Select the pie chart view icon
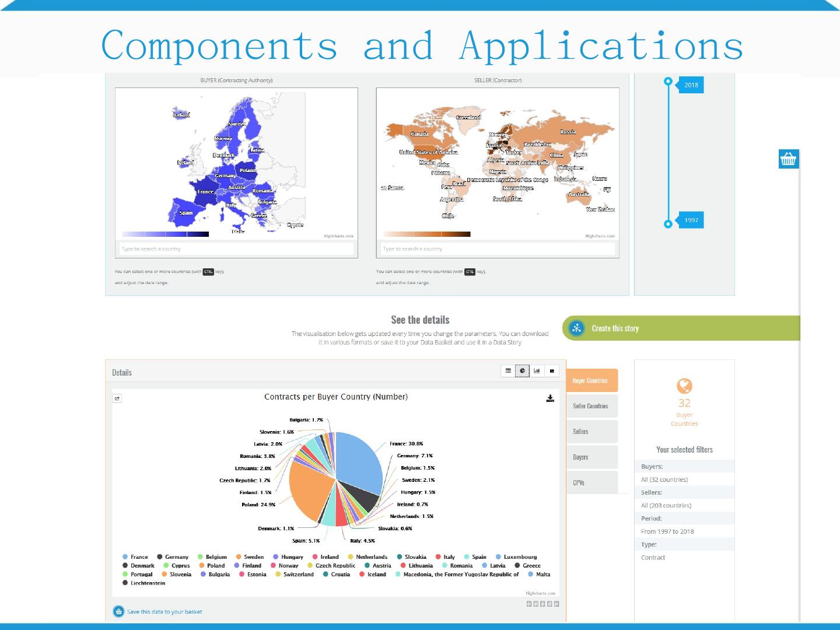The width and height of the screenshot is (840, 630). [523, 370]
